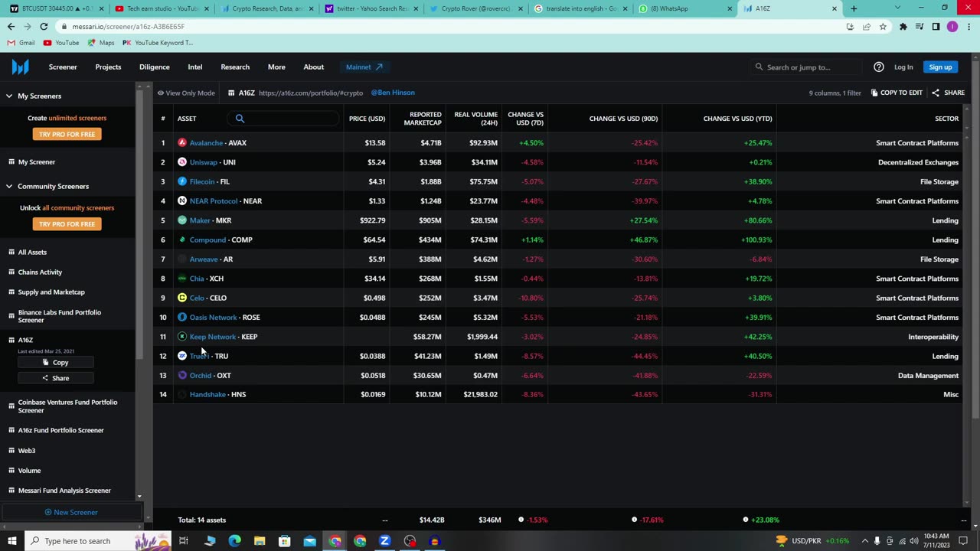
Task: Open Microsoft Edge from the taskbar
Action: (x=235, y=541)
